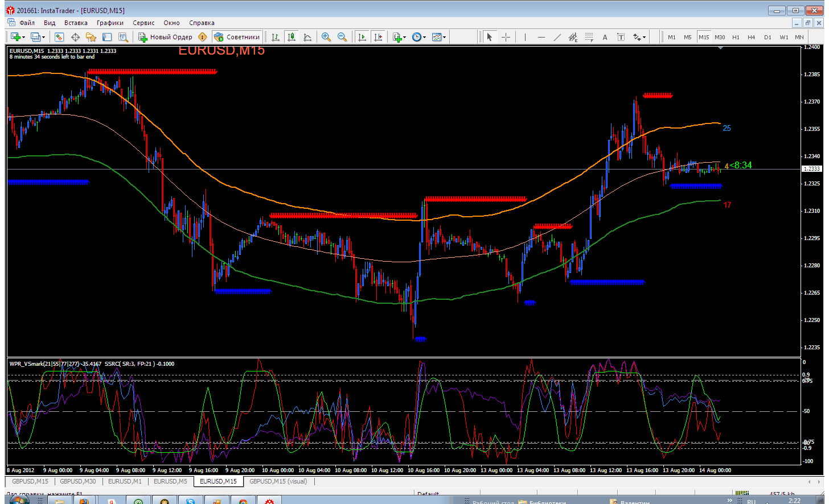This screenshot has width=829, height=504.
Task: Select the Fibonacci retracement tool
Action: [x=589, y=37]
